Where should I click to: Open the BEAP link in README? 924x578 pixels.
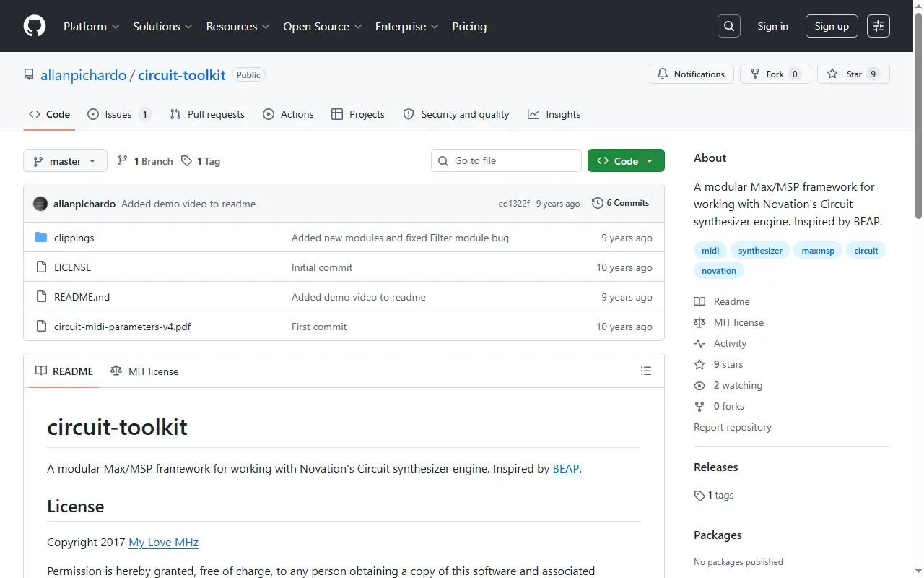(x=566, y=469)
